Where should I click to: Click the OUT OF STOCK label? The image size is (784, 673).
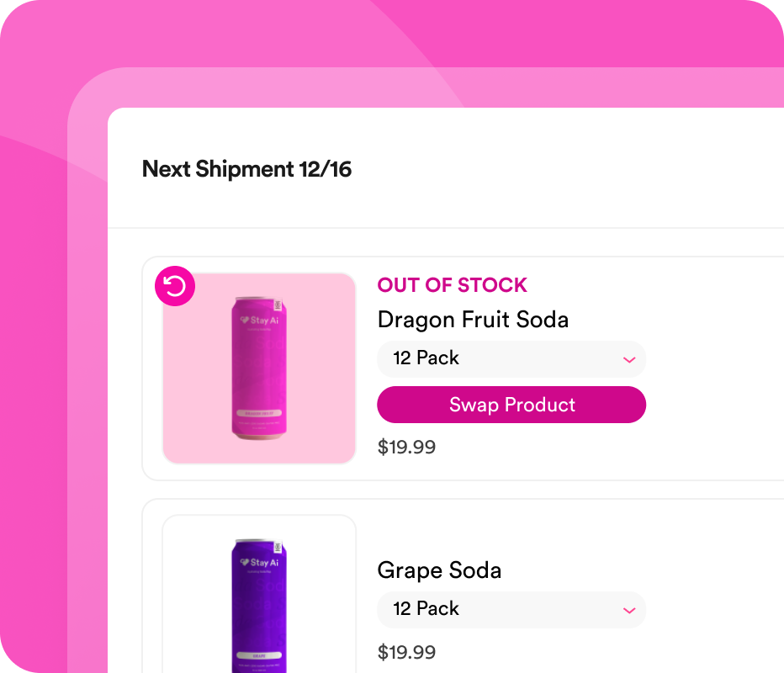pos(452,285)
